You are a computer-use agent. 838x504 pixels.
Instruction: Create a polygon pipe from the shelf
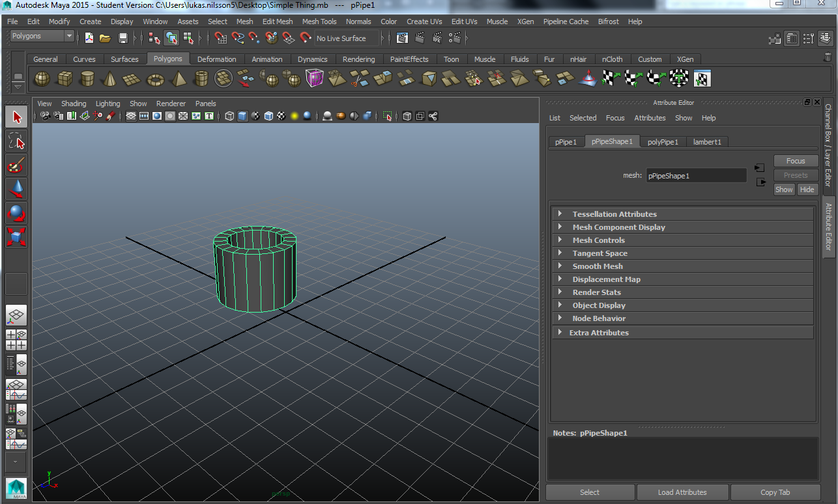coord(201,79)
